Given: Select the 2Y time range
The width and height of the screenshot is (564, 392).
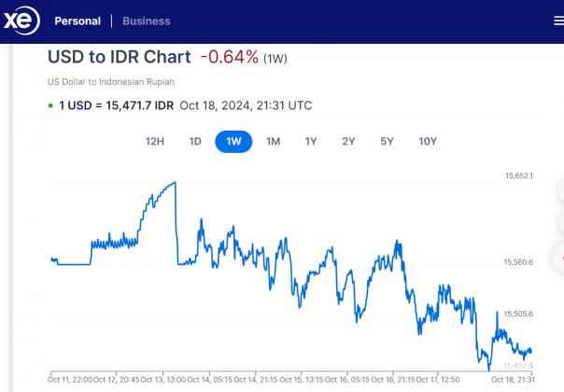Looking at the screenshot, I should (x=348, y=142).
